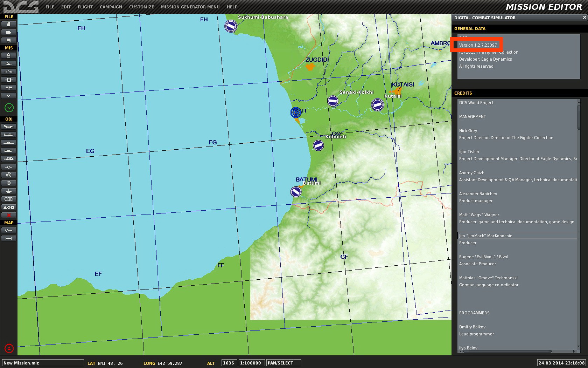Select the ground vehicle tank tool
The image size is (588, 368).
point(9,151)
